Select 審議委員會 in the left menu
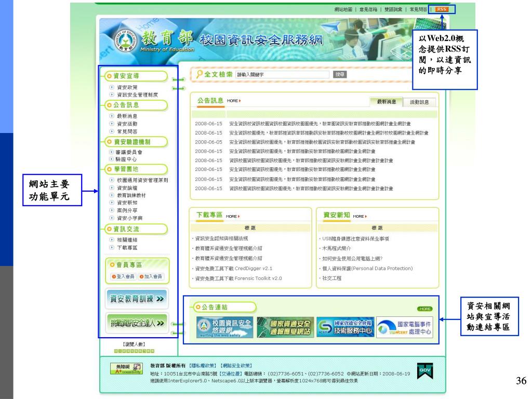This screenshot has width=532, height=399. click(129, 152)
